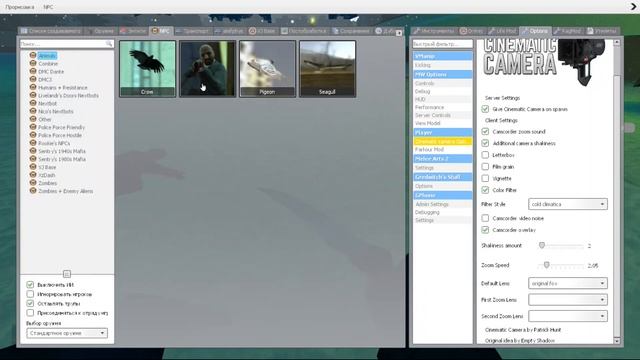Adjust the Shakiness amount slider
The image size is (640, 360).
[x=542, y=245]
